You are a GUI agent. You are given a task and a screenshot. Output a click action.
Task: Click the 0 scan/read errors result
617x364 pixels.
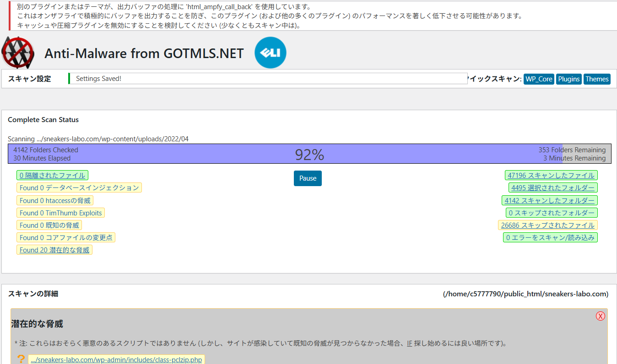click(x=550, y=237)
